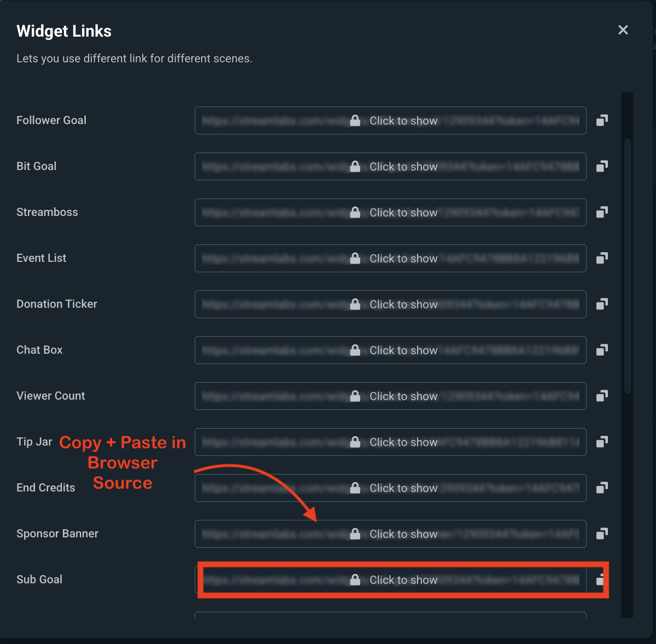
Task: Copy the Donation Ticker widget link
Action: coord(602,304)
